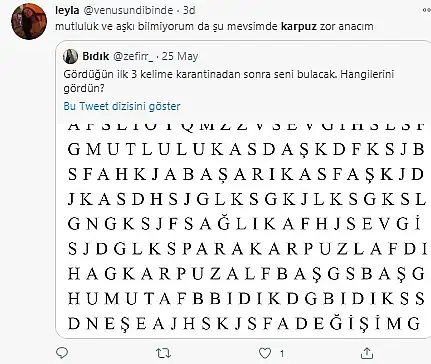Open the 3d timestamp link
This screenshot has height=364, width=431.
(189, 10)
